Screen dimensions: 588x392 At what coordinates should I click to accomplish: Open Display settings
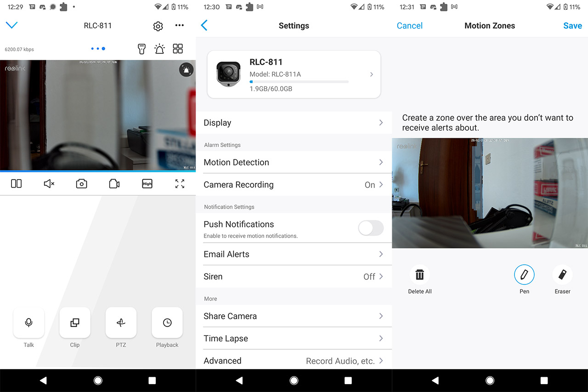(294, 123)
